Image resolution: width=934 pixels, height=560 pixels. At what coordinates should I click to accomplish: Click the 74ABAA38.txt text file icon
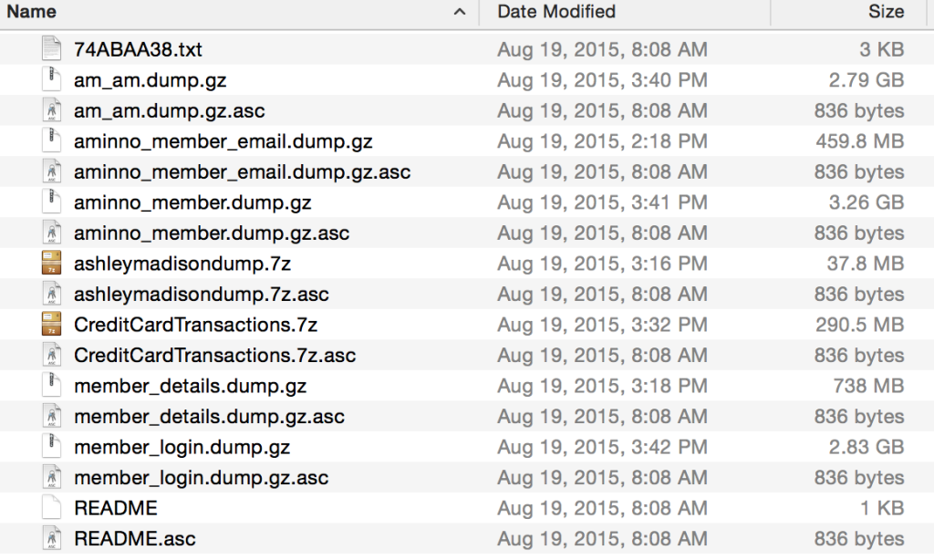(x=51, y=49)
